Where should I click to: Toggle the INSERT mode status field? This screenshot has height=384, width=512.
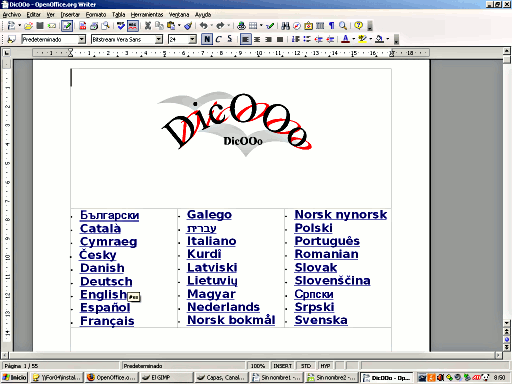(x=282, y=366)
